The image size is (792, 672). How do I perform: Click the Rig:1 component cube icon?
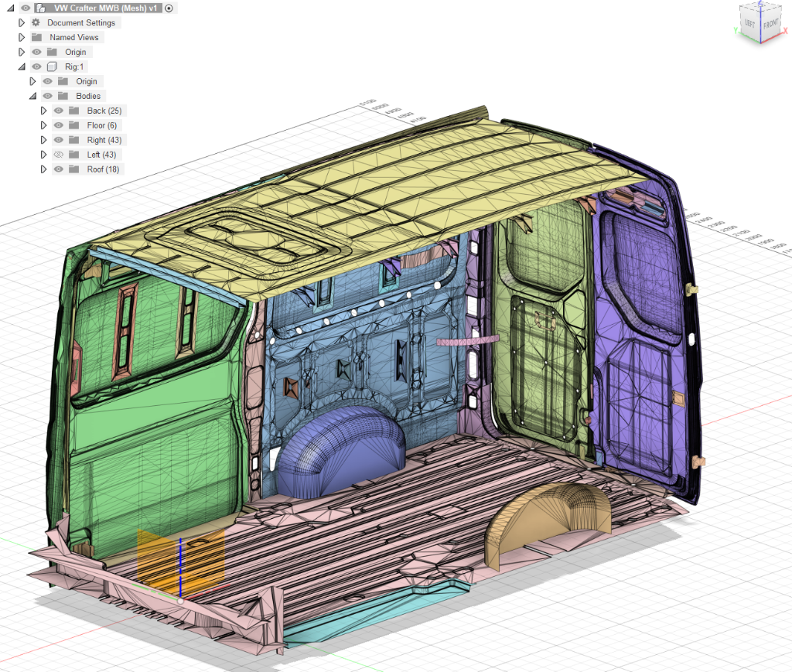pos(52,67)
